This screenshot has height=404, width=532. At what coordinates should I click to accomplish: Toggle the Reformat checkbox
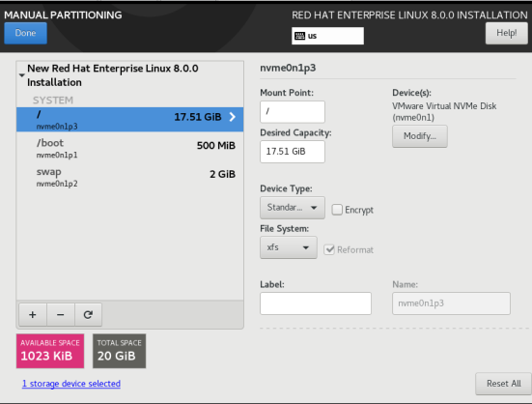[x=329, y=249]
